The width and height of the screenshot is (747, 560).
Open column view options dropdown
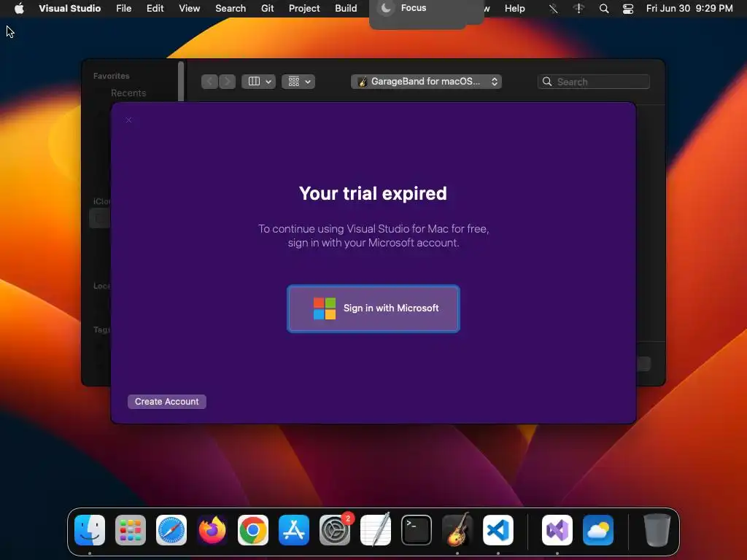click(259, 82)
